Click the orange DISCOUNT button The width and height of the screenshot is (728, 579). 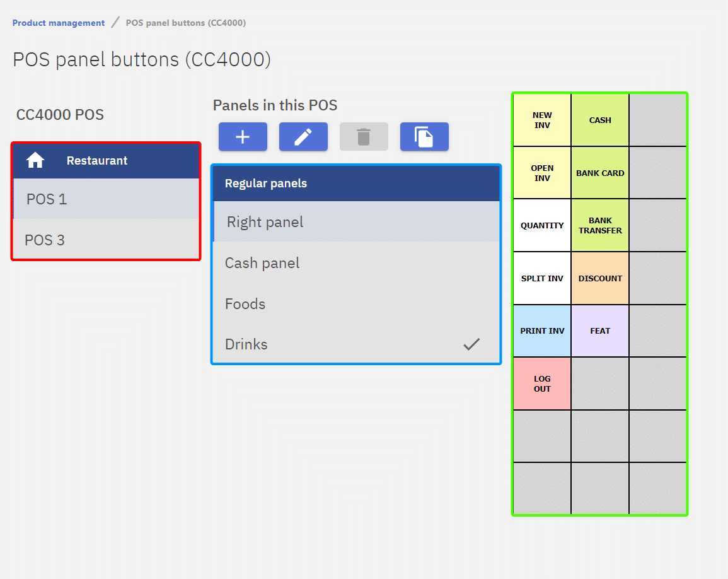(x=600, y=278)
